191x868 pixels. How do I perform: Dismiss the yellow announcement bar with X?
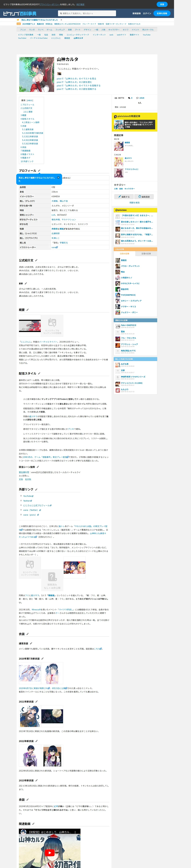[61, 20]
